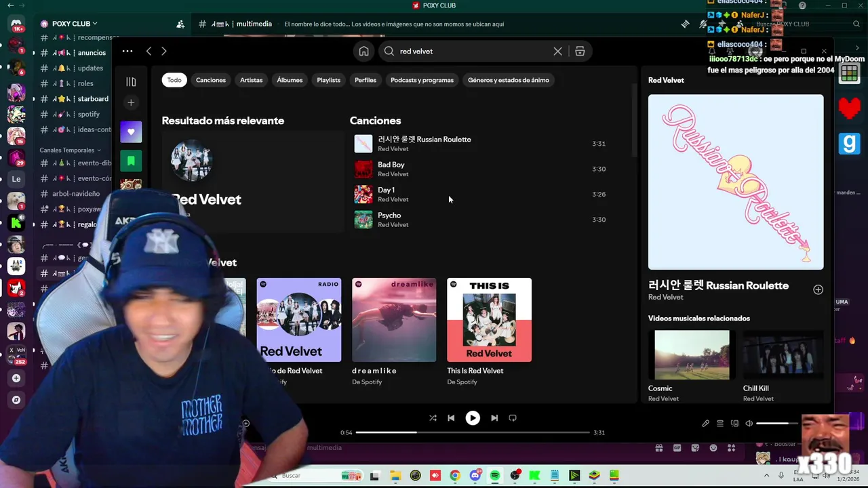Open Google Chrome from the taskbar
The height and width of the screenshot is (488, 868).
(455, 476)
